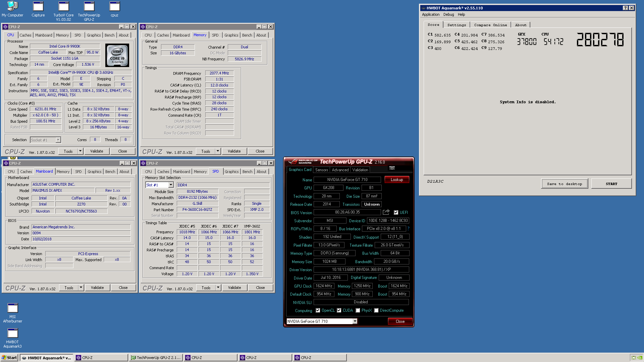Switch to the Validation tab in GPU-Z
Image resolution: width=644 pixels, height=362 pixels.
pyautogui.click(x=360, y=170)
